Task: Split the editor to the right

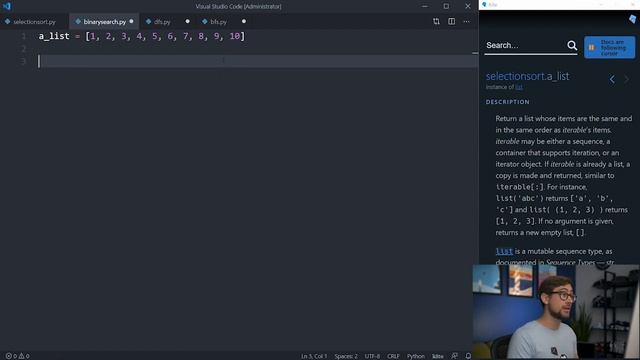Action: click(x=451, y=21)
